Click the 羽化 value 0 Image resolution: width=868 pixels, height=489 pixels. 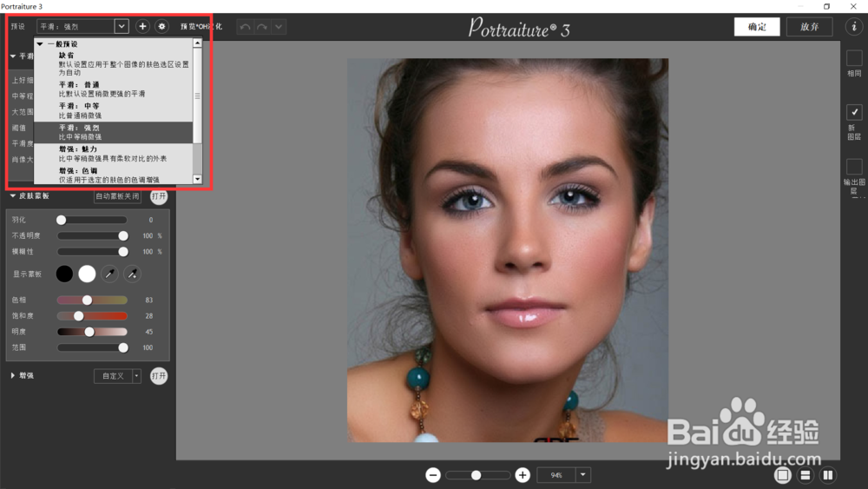150,220
